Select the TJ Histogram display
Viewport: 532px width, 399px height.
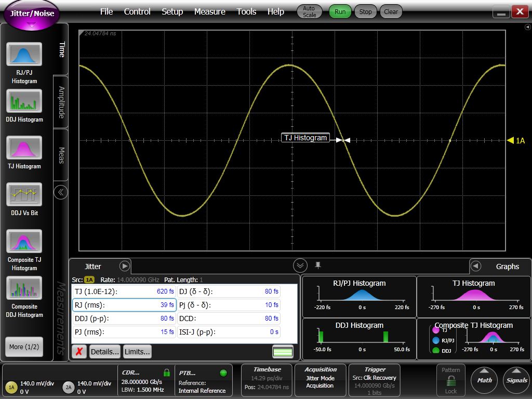[24, 148]
